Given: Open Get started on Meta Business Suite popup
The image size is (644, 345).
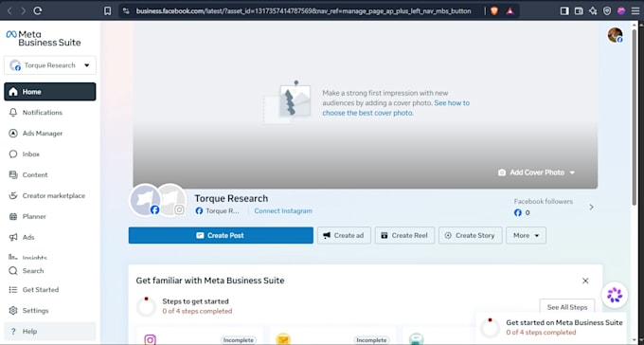Looking at the screenshot, I should coord(551,327).
